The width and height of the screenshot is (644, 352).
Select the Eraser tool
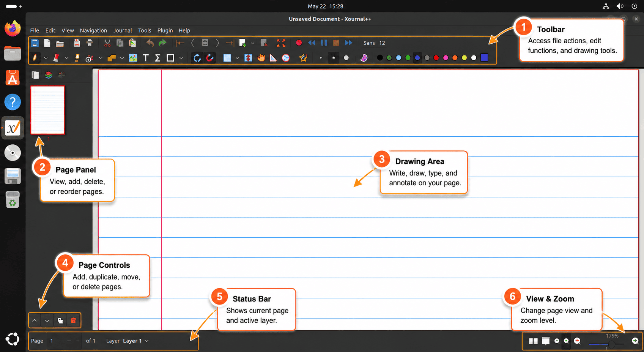56,58
